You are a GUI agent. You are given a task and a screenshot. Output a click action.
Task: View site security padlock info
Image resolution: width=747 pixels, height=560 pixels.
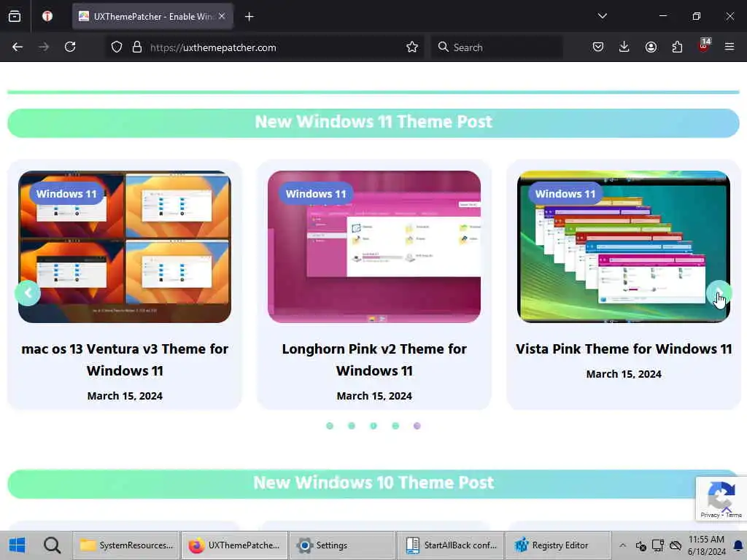137,47
